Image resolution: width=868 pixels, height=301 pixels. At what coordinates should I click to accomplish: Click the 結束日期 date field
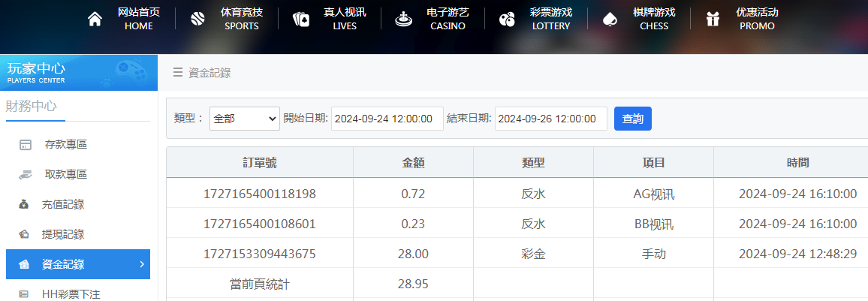point(550,119)
